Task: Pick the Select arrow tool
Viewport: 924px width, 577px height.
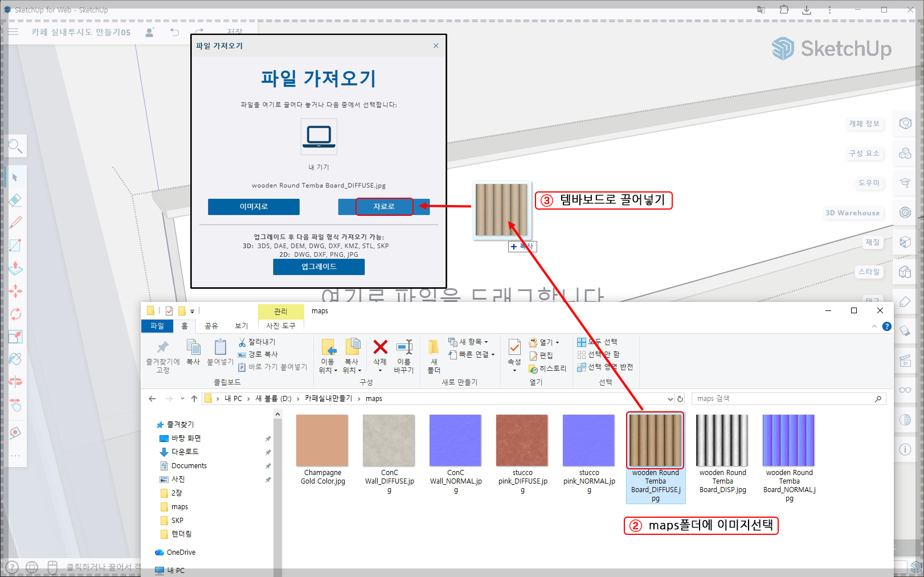Action: tap(15, 177)
